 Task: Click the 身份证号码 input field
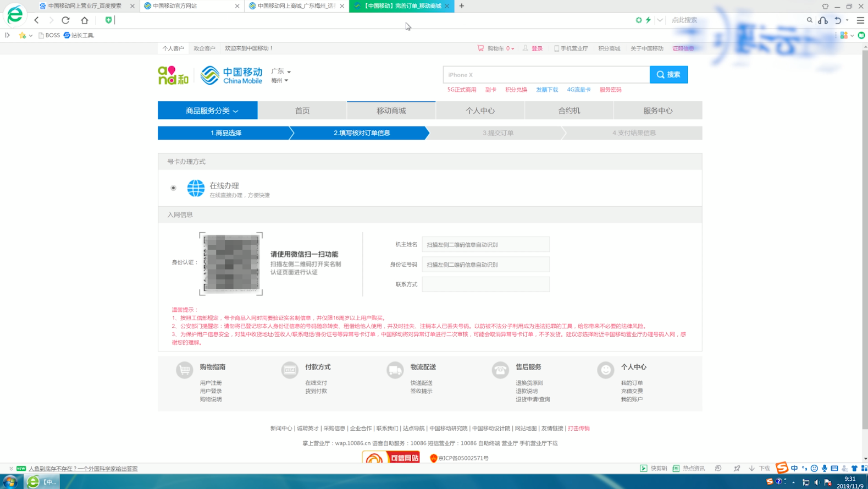486,265
